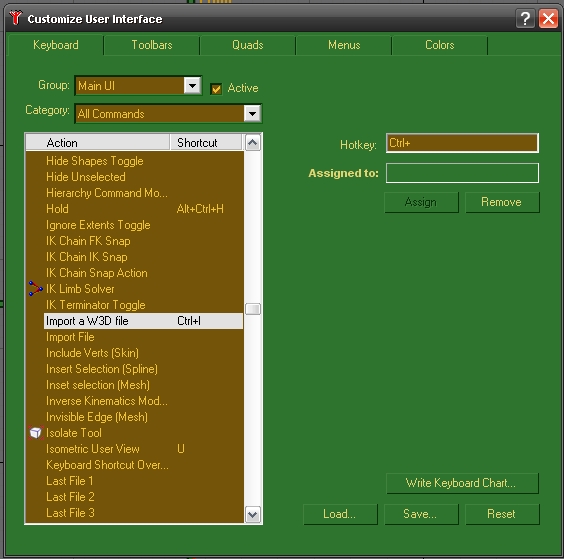Select the Menus tab
The image size is (564, 559).
(344, 45)
